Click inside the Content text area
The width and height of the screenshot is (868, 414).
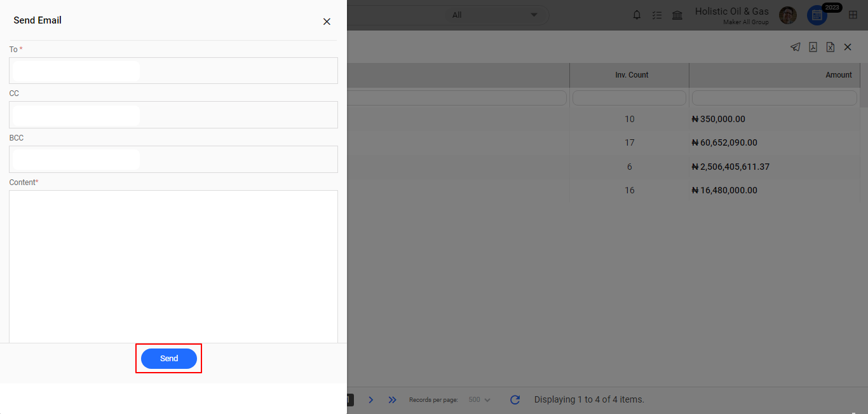tap(173, 266)
